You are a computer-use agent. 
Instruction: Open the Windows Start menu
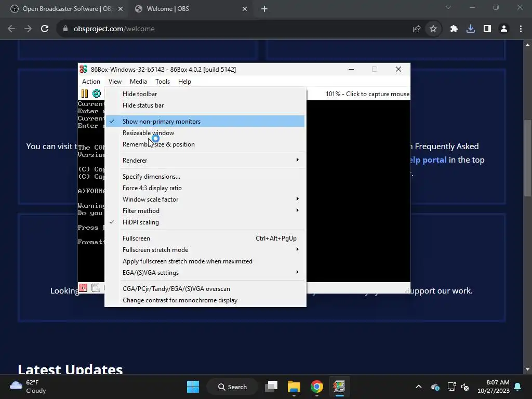(x=193, y=387)
